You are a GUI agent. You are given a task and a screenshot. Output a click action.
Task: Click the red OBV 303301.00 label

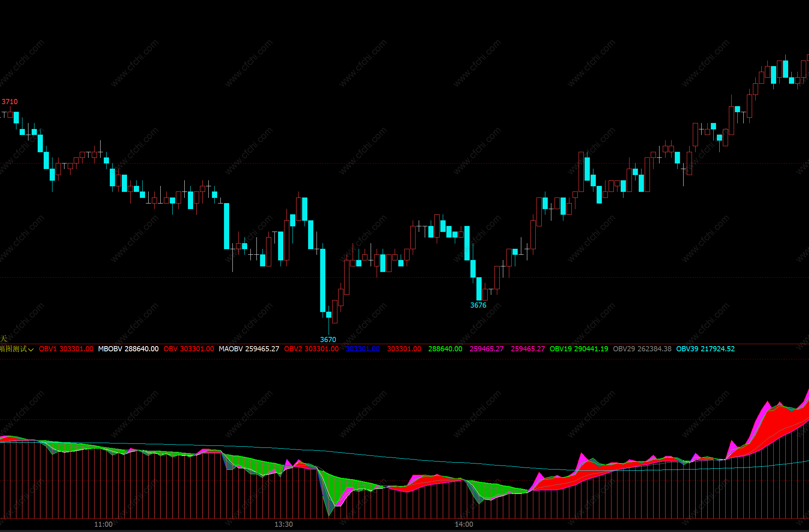pyautogui.click(x=189, y=349)
